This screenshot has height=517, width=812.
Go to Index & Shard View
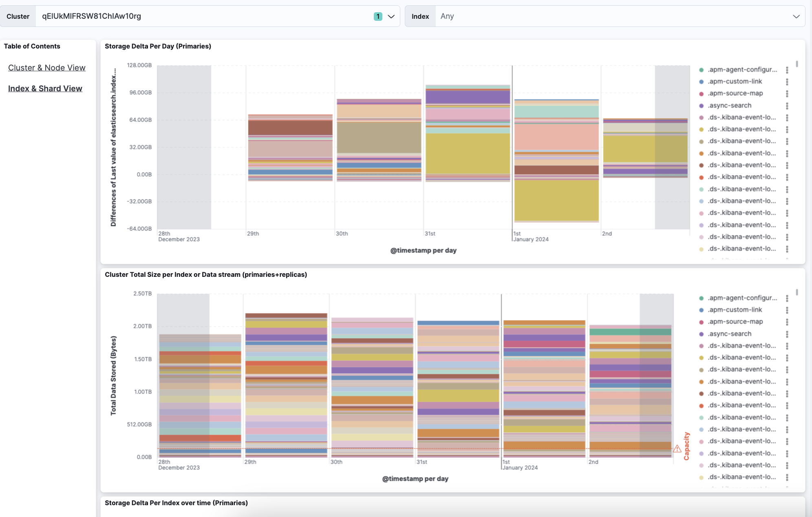tap(45, 88)
